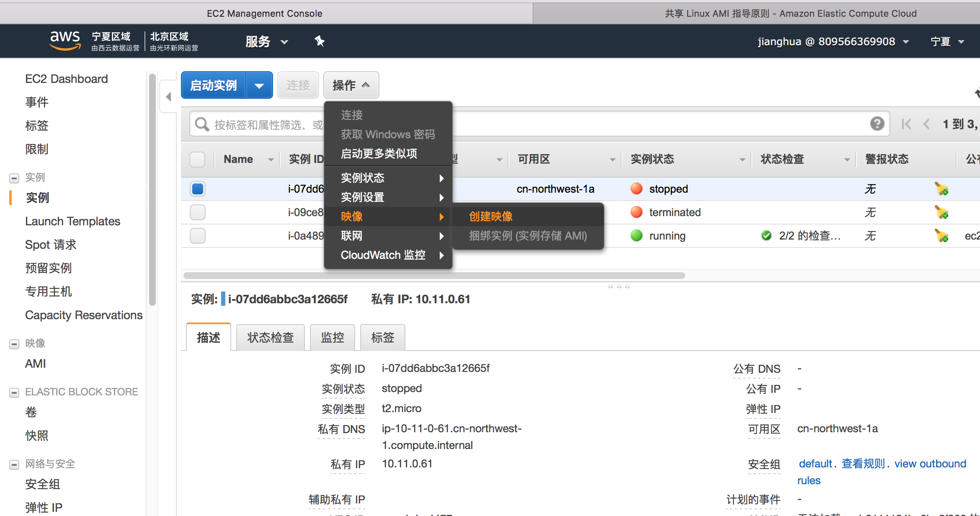Screen dimensions: 980x516
Task: Click alarm icon for terminated instance row
Action: click(x=941, y=212)
